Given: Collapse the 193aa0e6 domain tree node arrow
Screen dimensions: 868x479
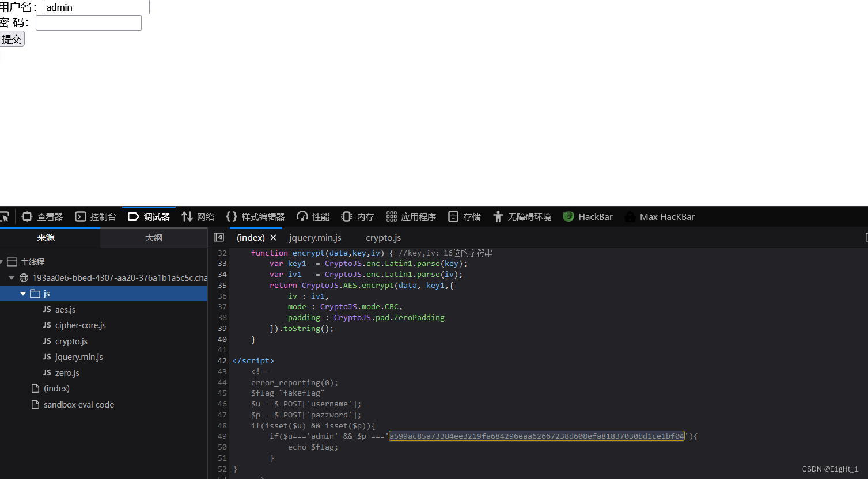Looking at the screenshot, I should coord(12,277).
